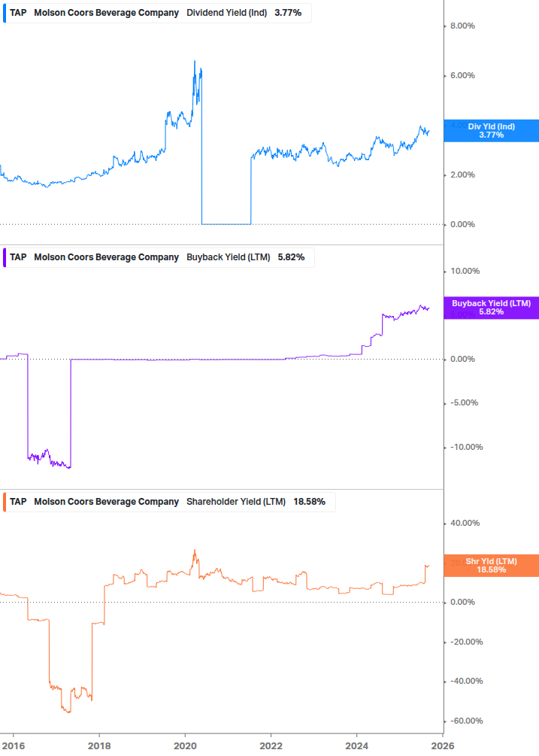Select the Buyback Yield (LTM) 5.82% legend

(x=159, y=257)
